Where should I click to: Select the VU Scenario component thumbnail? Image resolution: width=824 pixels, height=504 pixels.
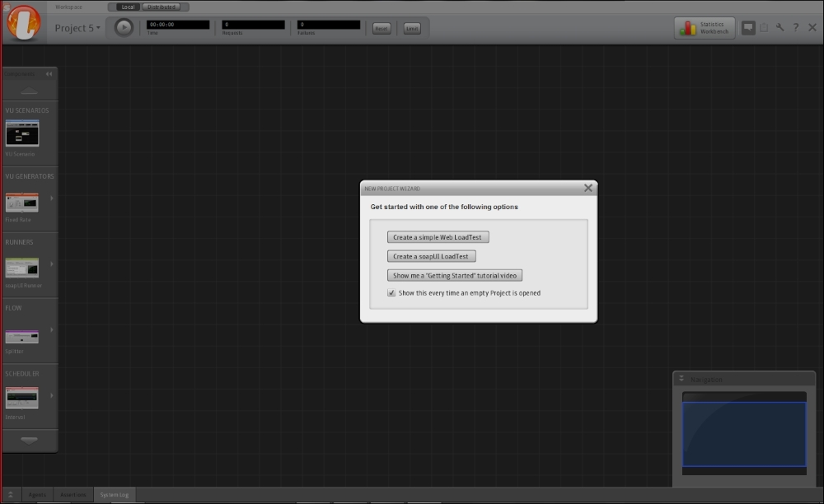22,133
